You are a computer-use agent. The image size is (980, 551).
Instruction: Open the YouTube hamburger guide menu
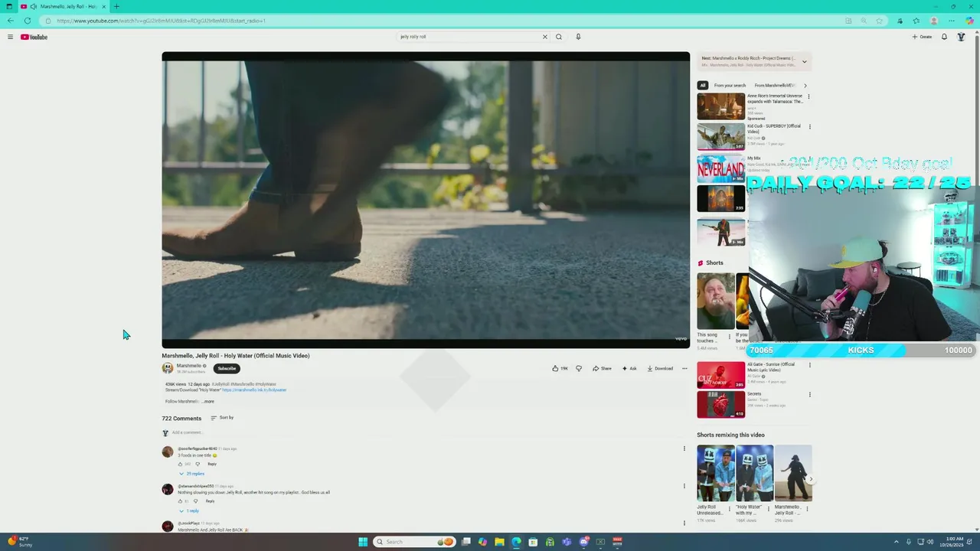pyautogui.click(x=10, y=37)
